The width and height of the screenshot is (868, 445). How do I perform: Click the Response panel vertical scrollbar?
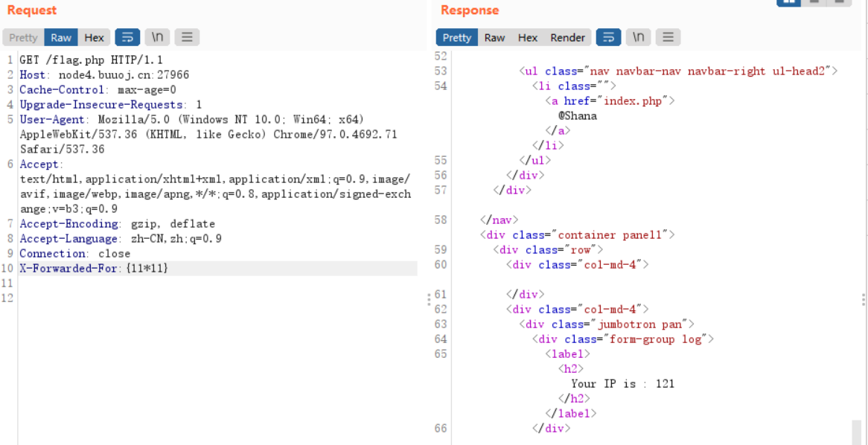(x=856, y=432)
